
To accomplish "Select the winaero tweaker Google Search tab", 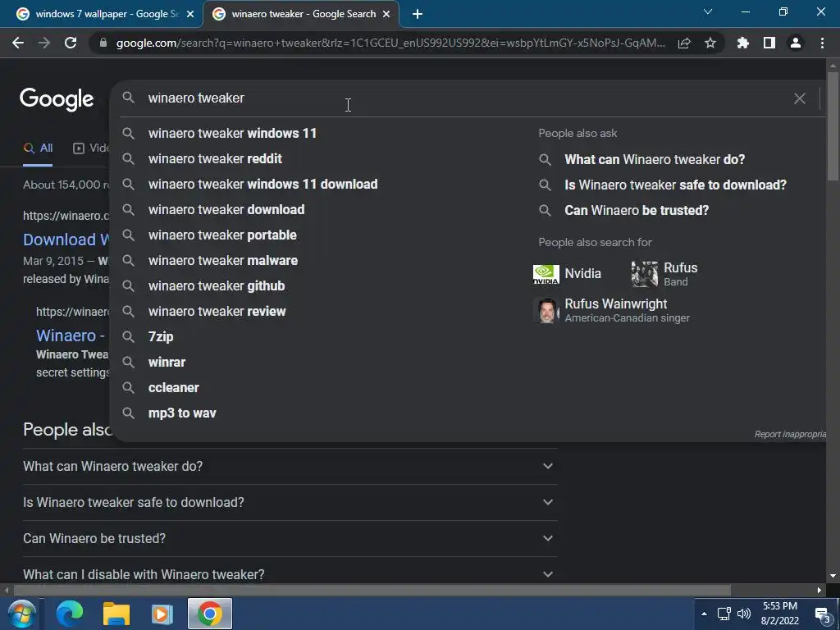I will point(300,14).
